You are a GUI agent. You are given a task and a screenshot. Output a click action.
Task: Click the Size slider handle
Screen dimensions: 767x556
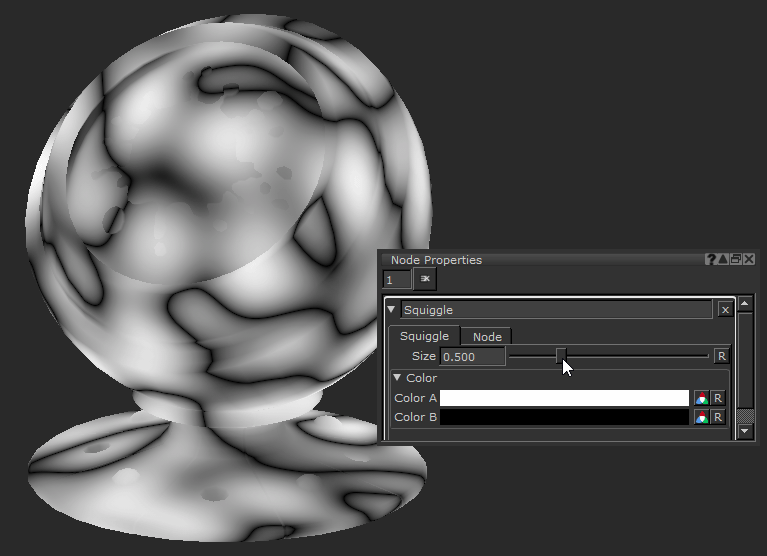click(x=561, y=355)
